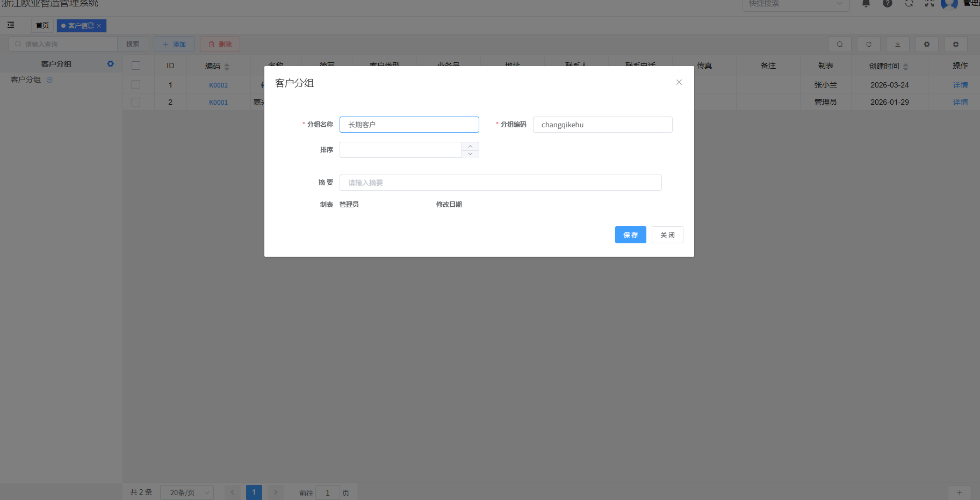Check the checkbox for row K0001
Viewport: 980px width, 500px height.
(136, 102)
